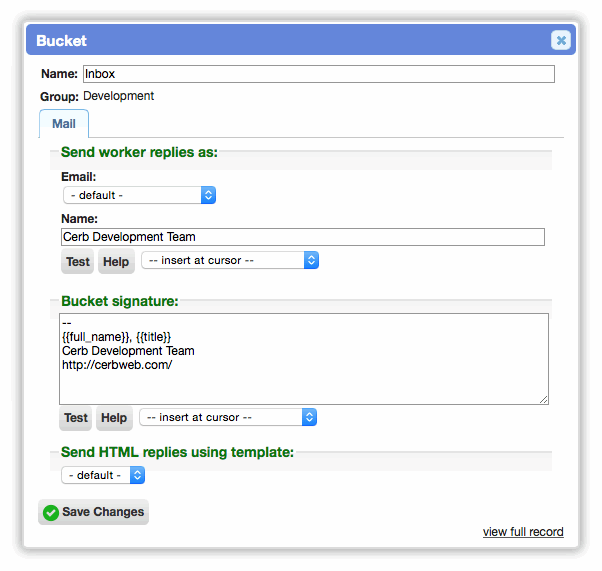The image size is (602, 571).
Task: Open the view full record link
Action: (x=523, y=532)
